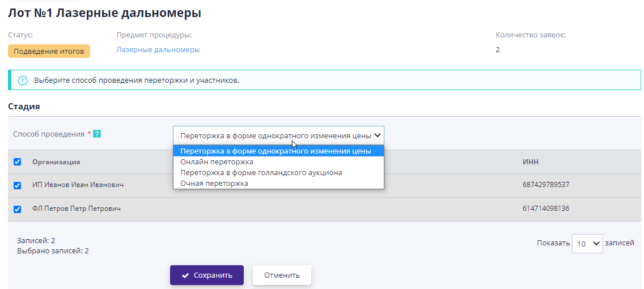
Task: Select Переторжка в форме голландского аукциона
Action: (261, 173)
